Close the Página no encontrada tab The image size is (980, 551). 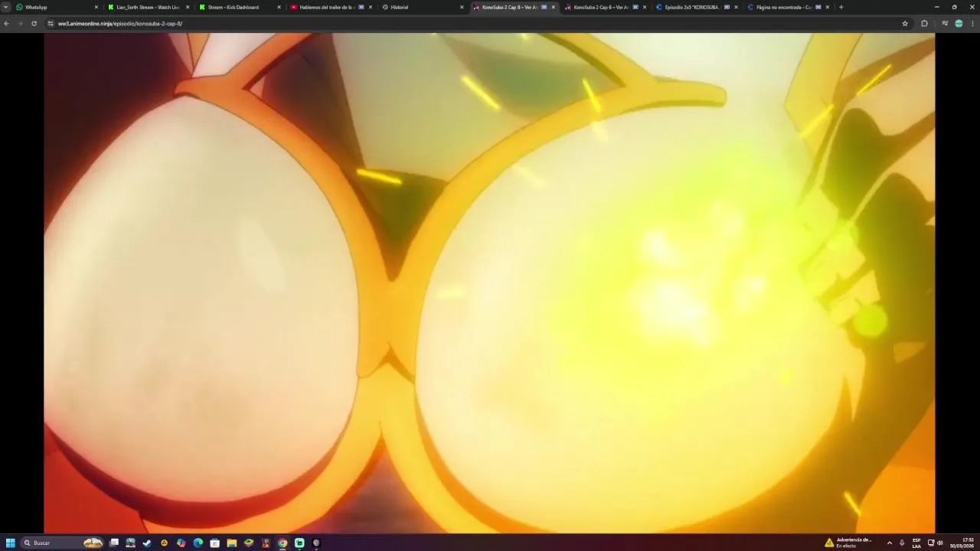point(828,7)
